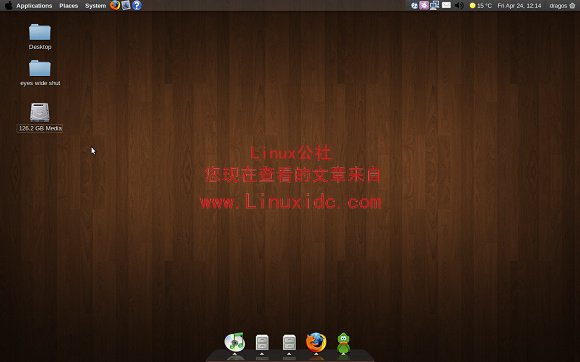Click the pink tray applet icon
This screenshot has width=580, height=362.
click(x=424, y=6)
